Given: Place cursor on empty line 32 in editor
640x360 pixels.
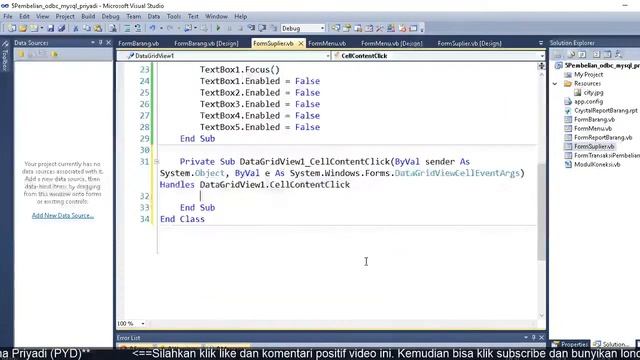Looking at the screenshot, I should click(347, 196).
